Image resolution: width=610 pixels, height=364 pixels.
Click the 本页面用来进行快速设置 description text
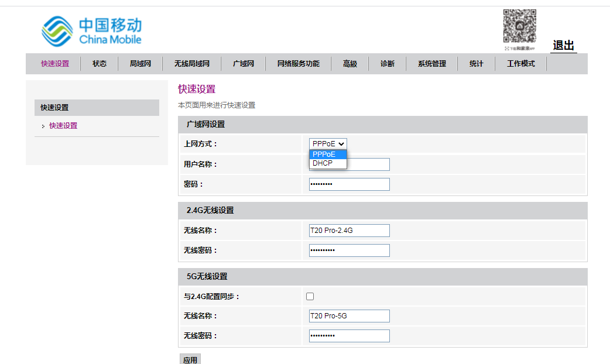[x=216, y=105]
